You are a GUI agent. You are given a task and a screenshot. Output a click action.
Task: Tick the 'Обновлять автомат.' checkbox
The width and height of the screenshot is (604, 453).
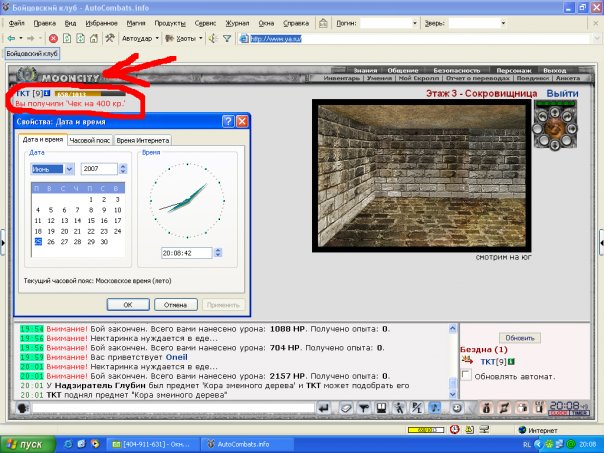tap(466, 374)
